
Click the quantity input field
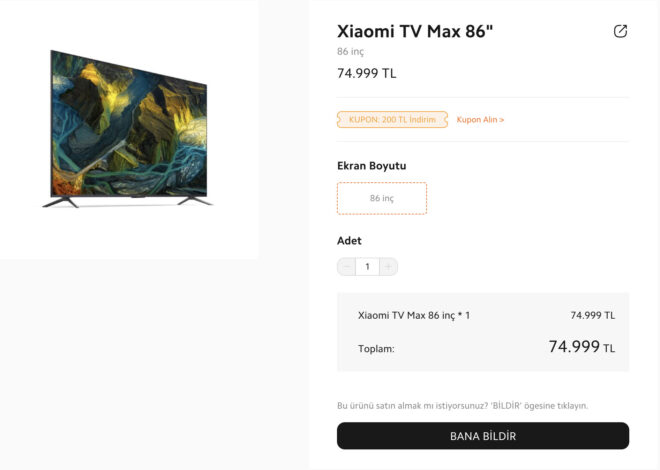click(x=368, y=266)
